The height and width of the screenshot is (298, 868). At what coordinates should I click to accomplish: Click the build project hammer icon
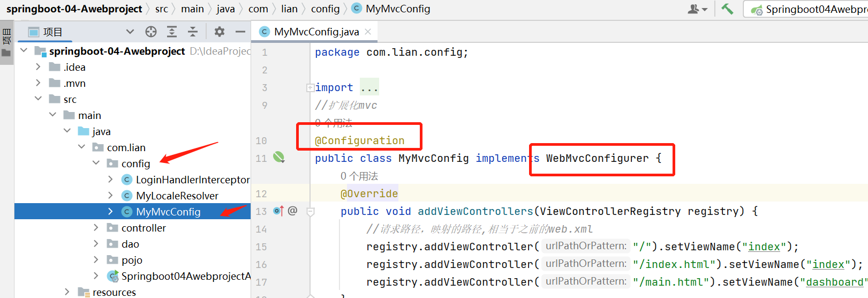(727, 9)
